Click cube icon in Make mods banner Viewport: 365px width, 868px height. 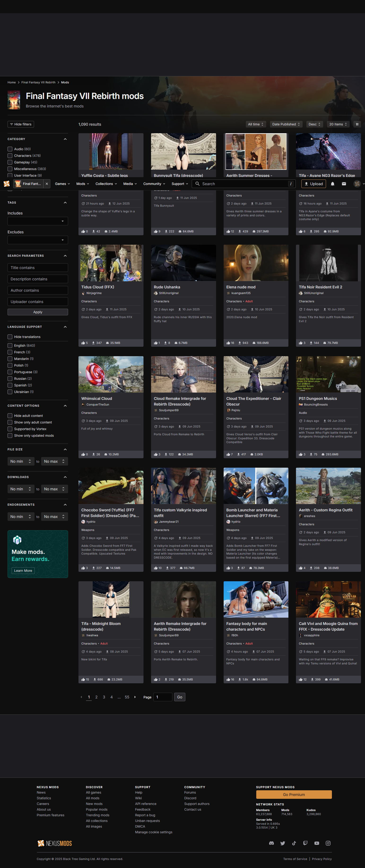coord(17,540)
